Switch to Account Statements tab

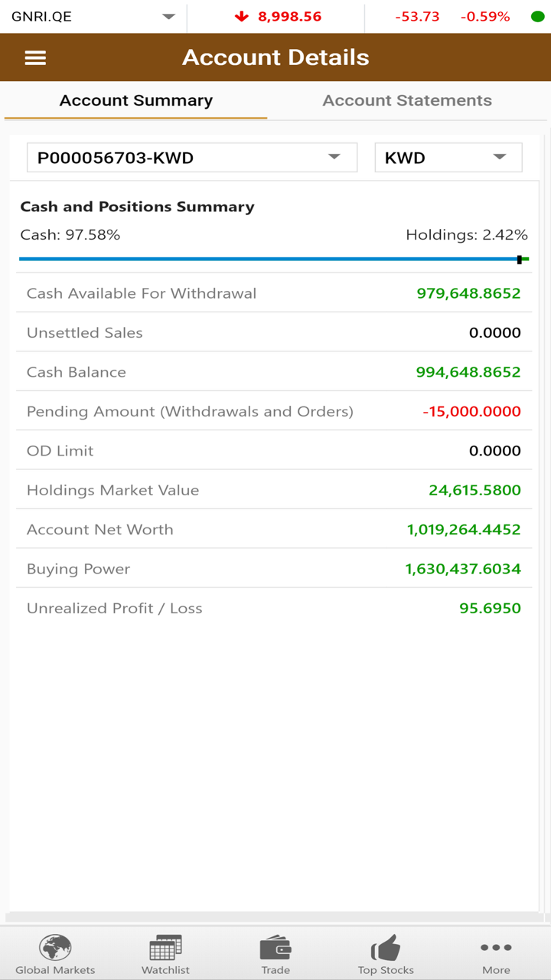[x=407, y=100]
